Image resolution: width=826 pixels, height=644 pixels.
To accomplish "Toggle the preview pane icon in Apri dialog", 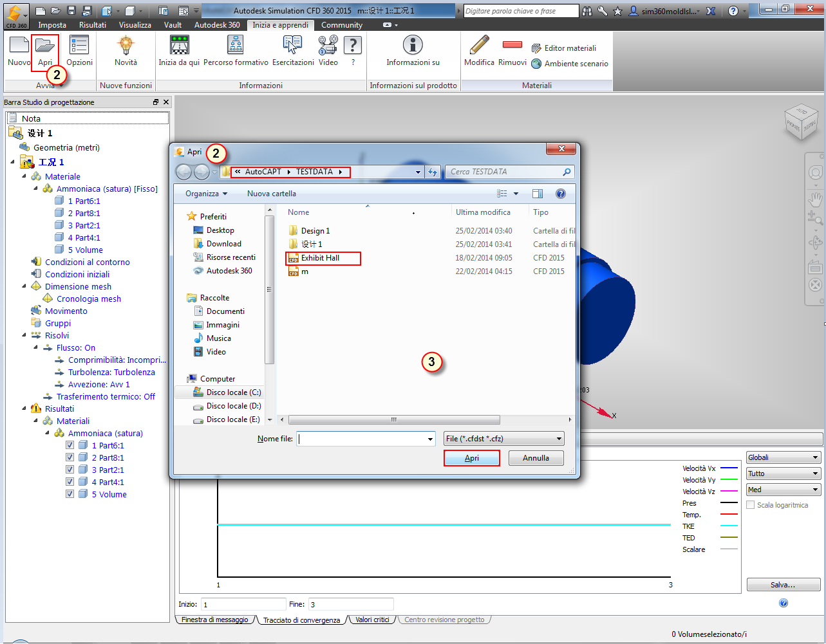I will pos(538,194).
